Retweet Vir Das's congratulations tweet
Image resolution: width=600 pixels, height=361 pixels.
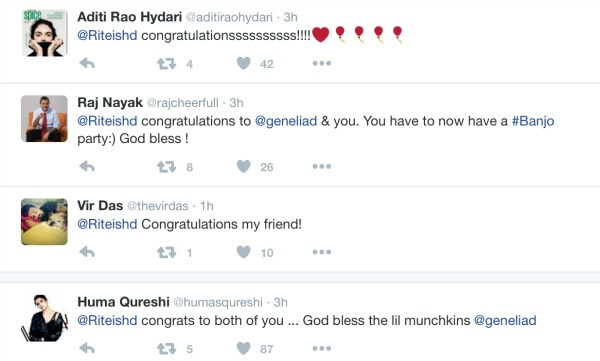point(166,253)
